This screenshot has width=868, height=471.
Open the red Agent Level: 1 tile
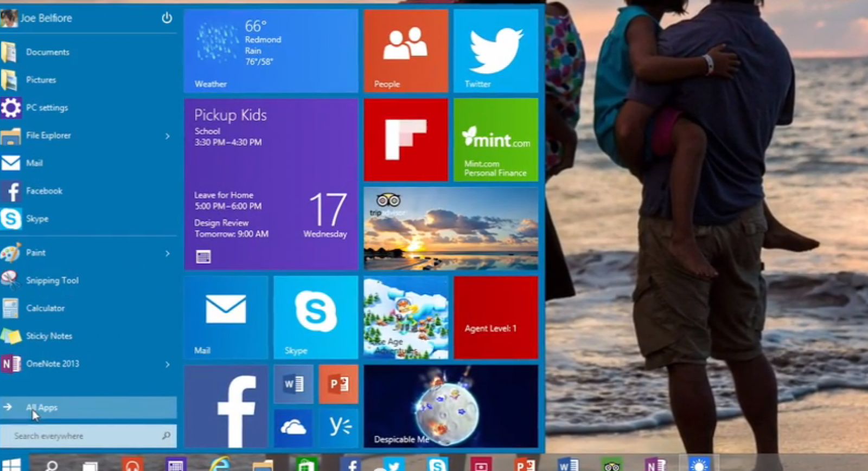pos(495,318)
